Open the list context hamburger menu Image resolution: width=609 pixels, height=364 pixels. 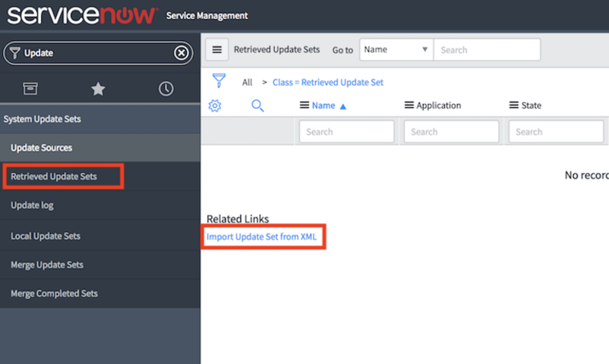[x=216, y=49]
